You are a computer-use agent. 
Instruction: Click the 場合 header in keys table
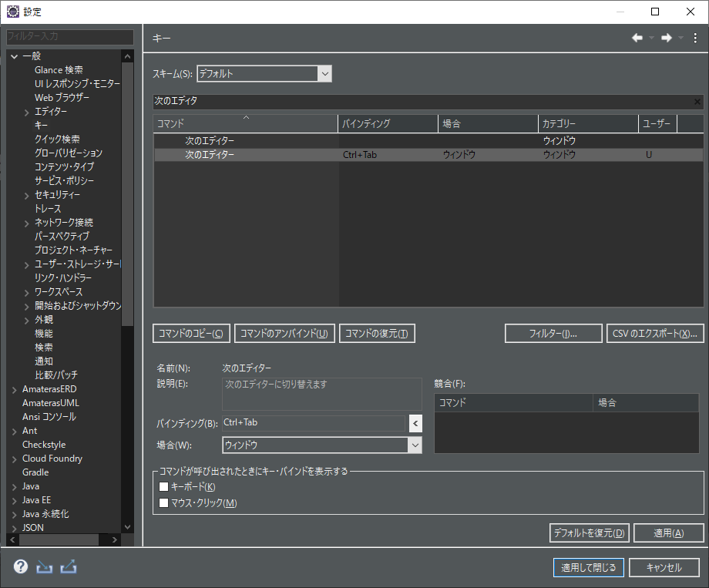click(x=488, y=123)
